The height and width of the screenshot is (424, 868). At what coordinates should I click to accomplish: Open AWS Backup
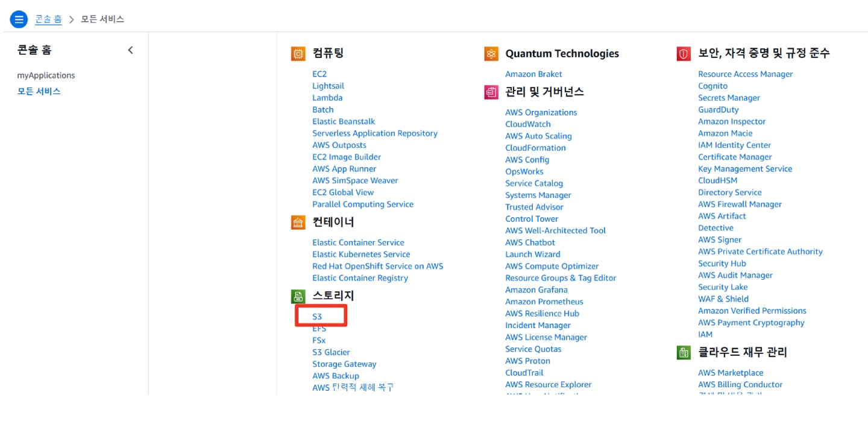point(336,376)
